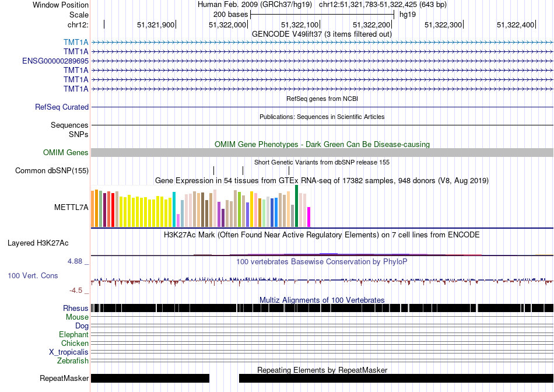Click the RefSeq Curated intron line
This screenshot has height=392, width=554.
tap(322, 107)
